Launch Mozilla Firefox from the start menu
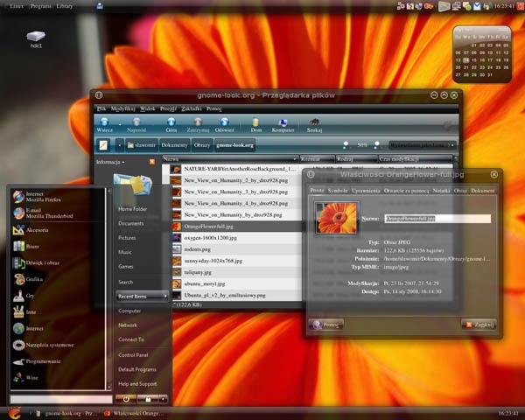Viewport: 525px width, 420px height. [37, 197]
